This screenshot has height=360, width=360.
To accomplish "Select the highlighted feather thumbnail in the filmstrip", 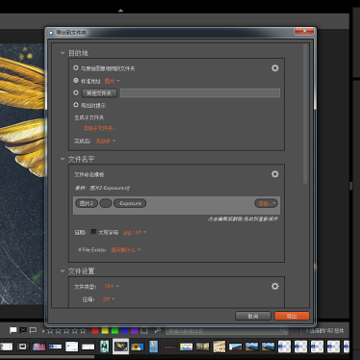I will [121, 347].
